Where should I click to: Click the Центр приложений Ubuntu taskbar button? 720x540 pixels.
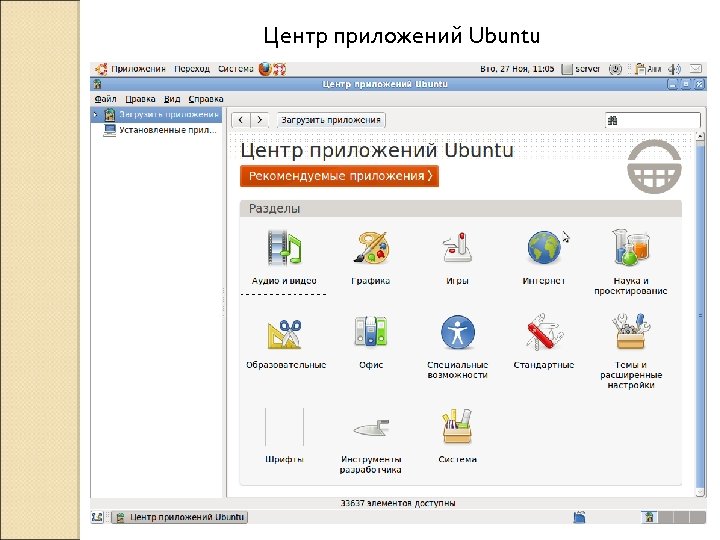point(180,518)
